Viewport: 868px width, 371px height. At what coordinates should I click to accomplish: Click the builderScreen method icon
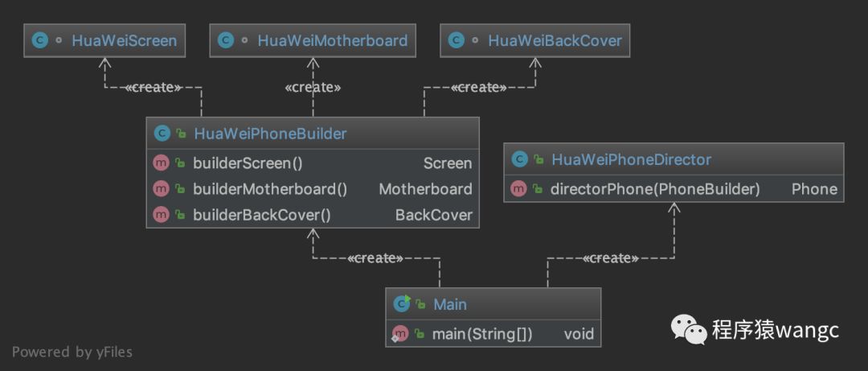click(161, 163)
